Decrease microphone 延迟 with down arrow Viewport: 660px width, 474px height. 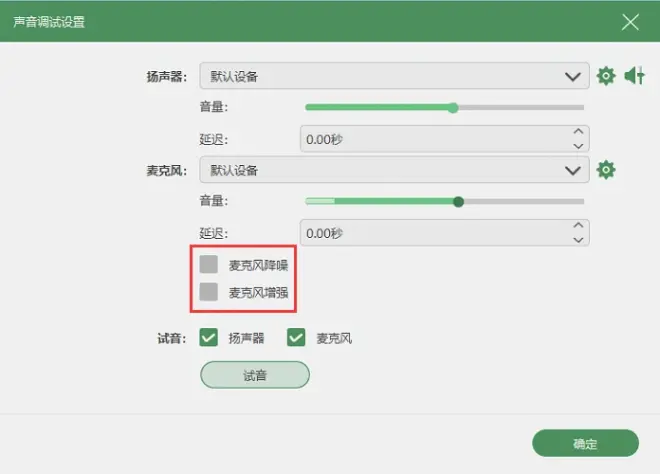point(578,240)
